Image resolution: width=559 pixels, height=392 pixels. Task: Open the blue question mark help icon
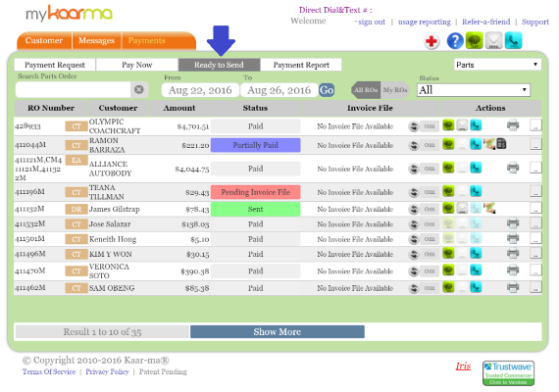(455, 41)
